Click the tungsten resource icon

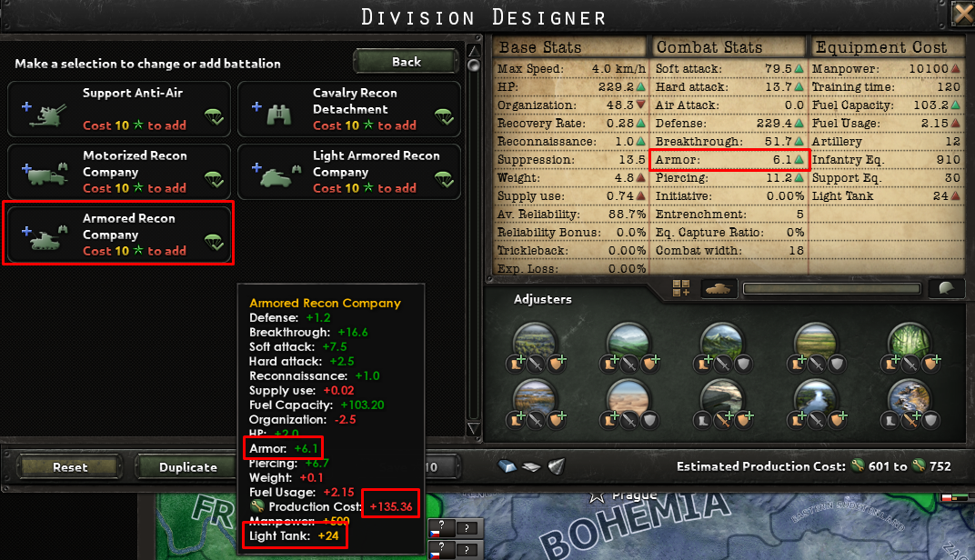point(556,466)
